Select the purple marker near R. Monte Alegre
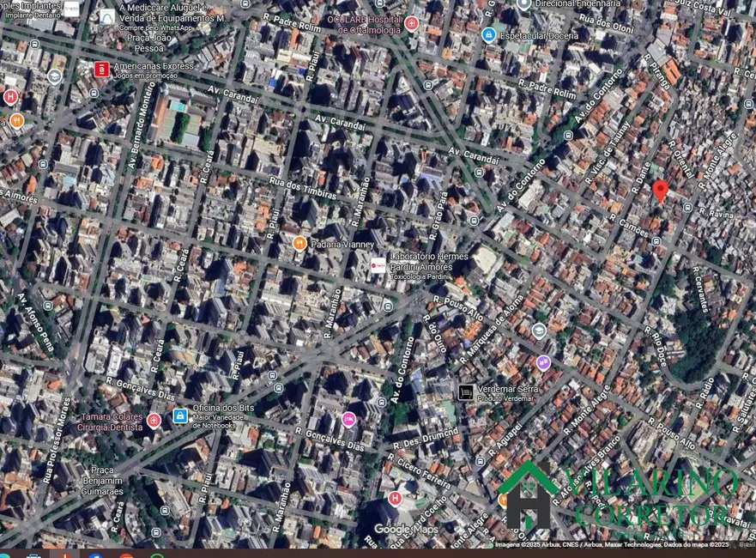 point(543,362)
